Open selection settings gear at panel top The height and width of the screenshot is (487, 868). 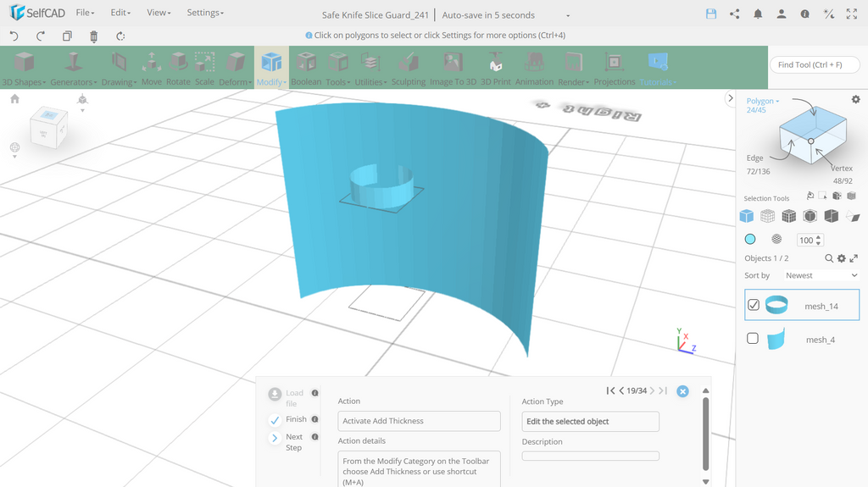856,99
